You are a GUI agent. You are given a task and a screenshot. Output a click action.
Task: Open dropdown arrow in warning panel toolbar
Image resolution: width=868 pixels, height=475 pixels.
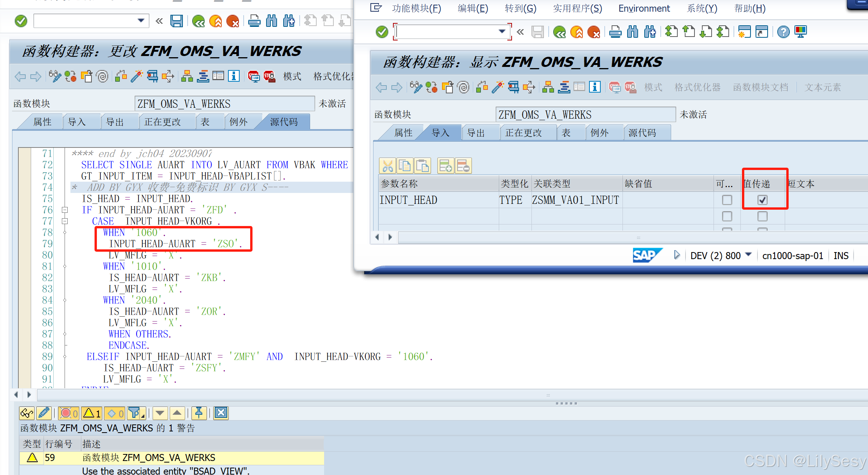(160, 413)
